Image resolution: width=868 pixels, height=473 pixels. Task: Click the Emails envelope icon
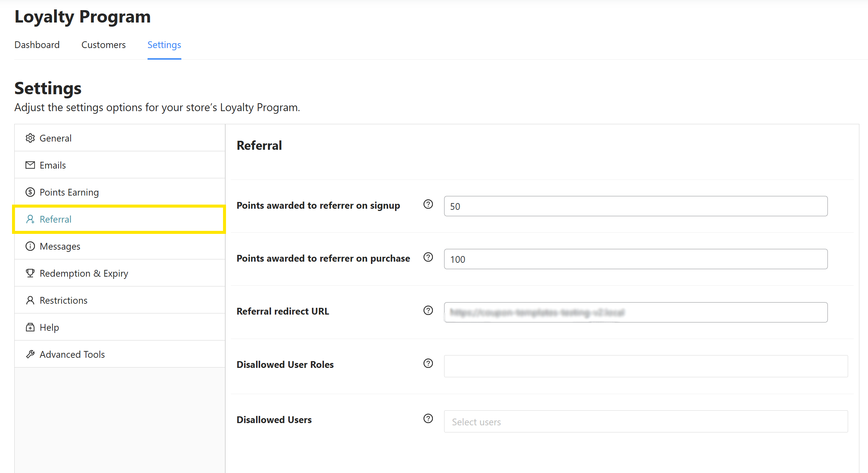point(30,165)
